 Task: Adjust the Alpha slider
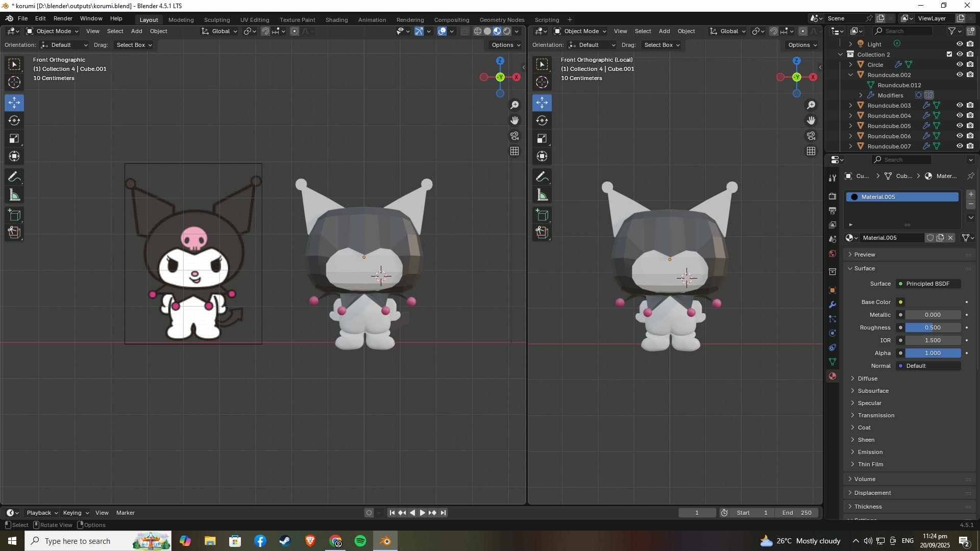pos(933,353)
